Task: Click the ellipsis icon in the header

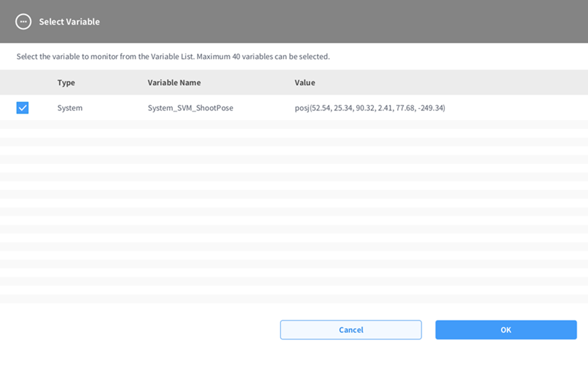Action: coord(23,21)
